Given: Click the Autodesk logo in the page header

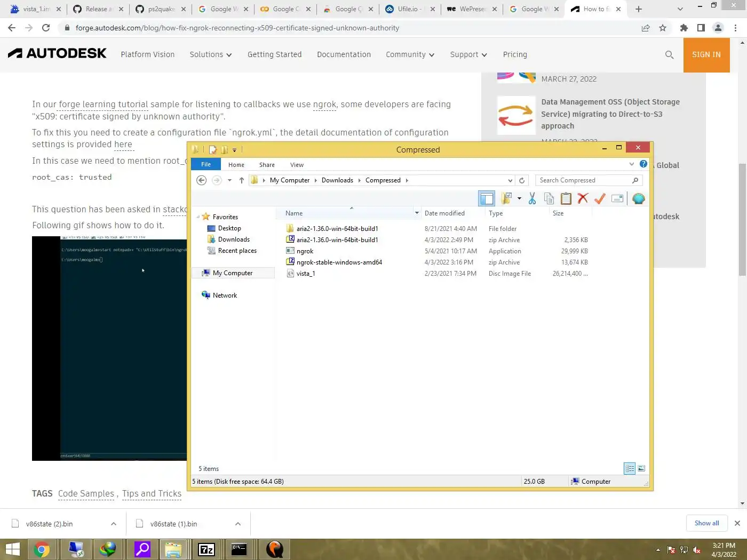Looking at the screenshot, I should click(57, 53).
